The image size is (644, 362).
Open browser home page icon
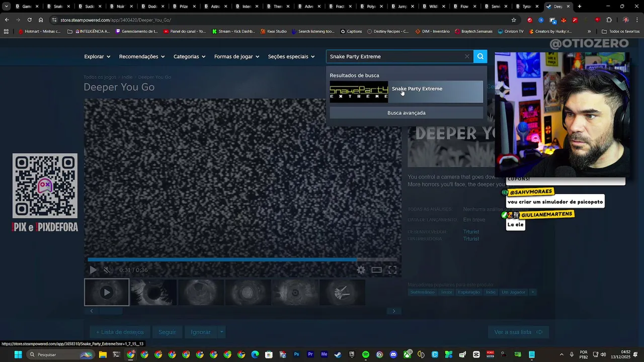(x=41, y=20)
